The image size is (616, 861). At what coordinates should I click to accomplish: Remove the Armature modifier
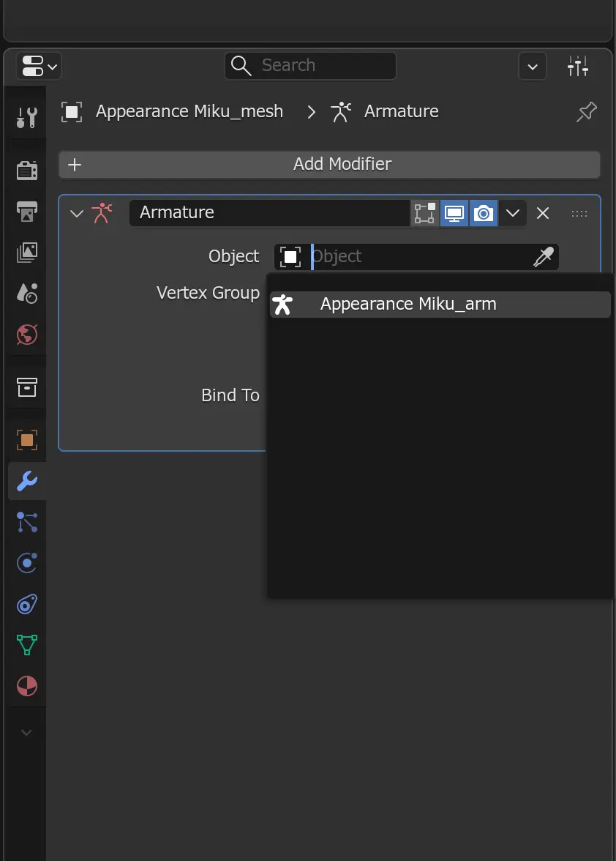[x=543, y=213]
